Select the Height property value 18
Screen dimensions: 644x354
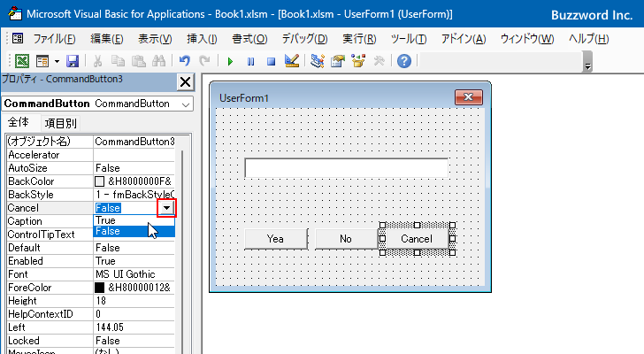pos(134,301)
